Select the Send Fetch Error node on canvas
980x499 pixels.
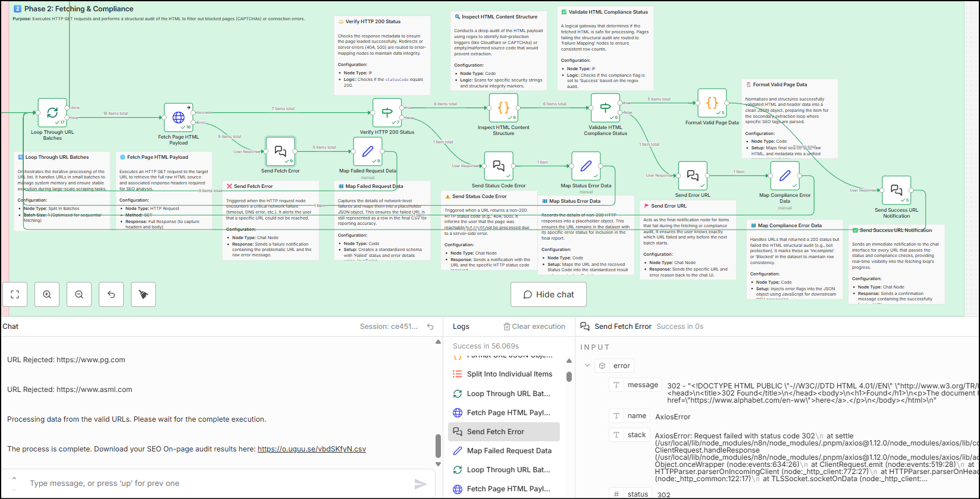[280, 152]
